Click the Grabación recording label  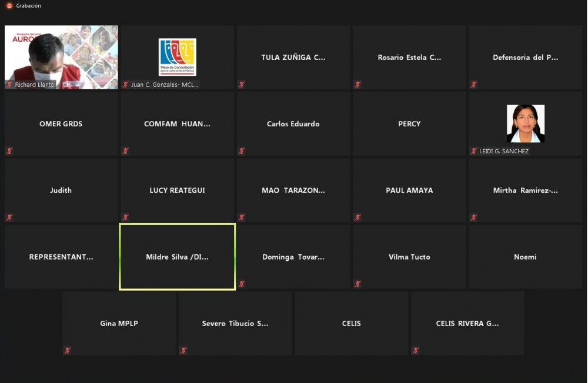point(28,5)
